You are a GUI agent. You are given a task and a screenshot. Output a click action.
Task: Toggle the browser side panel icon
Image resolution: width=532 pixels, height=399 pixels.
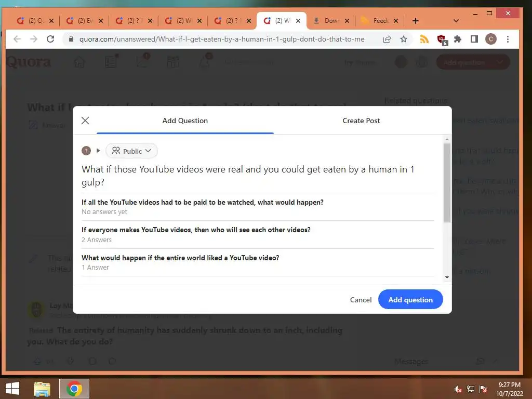click(x=474, y=39)
